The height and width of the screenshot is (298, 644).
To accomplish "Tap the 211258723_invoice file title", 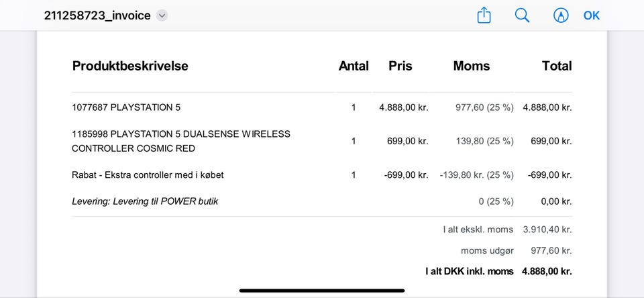I will click(97, 15).
